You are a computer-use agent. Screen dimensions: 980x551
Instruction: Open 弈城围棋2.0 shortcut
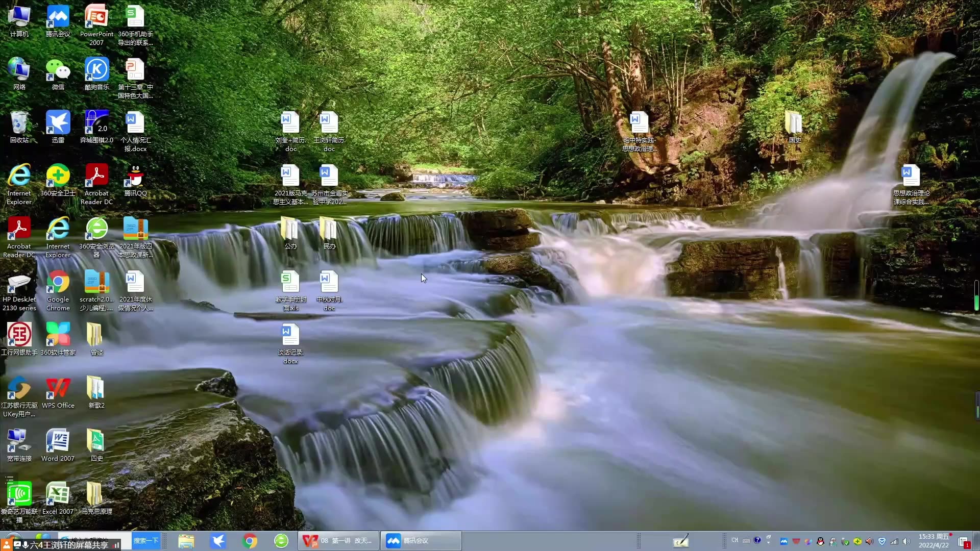tap(96, 128)
